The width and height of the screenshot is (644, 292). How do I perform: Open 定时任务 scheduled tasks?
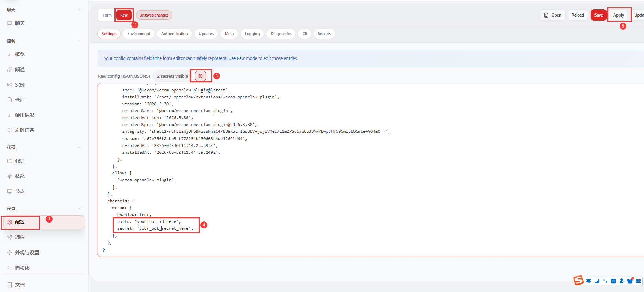24,130
